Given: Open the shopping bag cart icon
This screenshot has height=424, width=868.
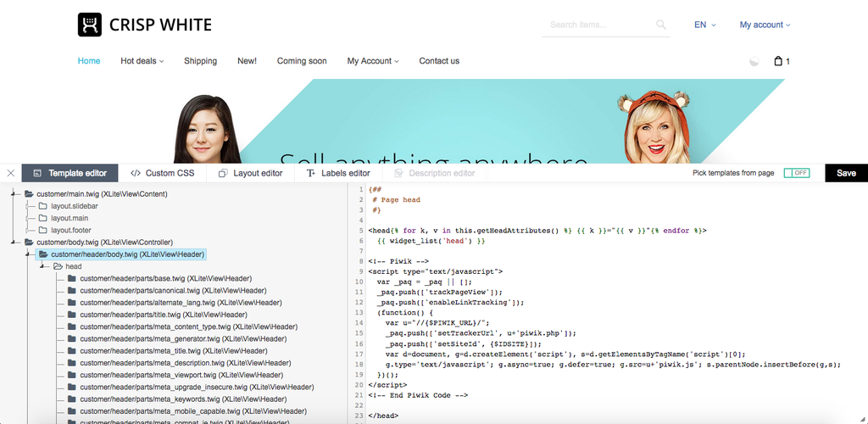Looking at the screenshot, I should (778, 61).
